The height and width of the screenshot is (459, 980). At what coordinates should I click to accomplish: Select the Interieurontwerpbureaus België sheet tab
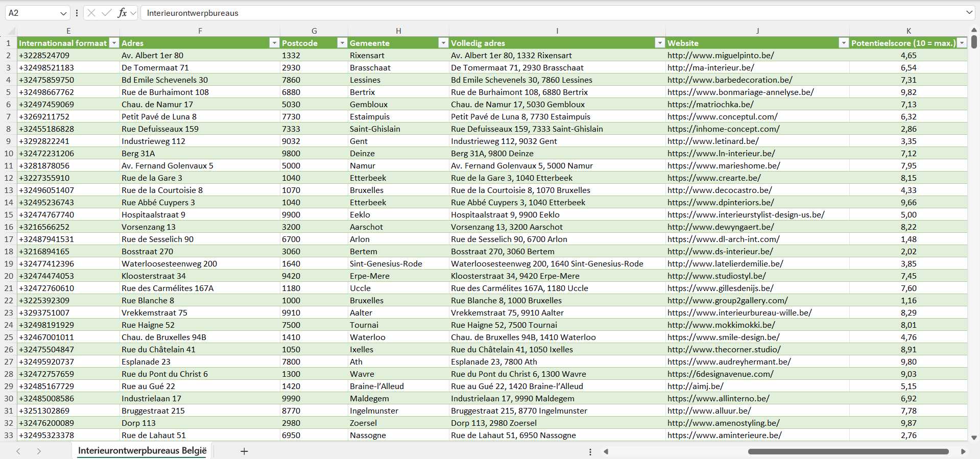[142, 450]
